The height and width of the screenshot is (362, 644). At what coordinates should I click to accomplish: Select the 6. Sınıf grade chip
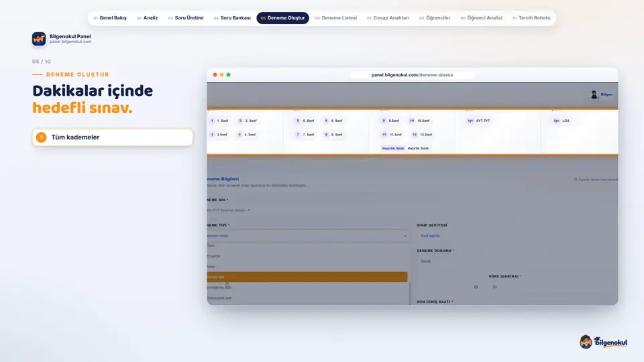click(333, 121)
